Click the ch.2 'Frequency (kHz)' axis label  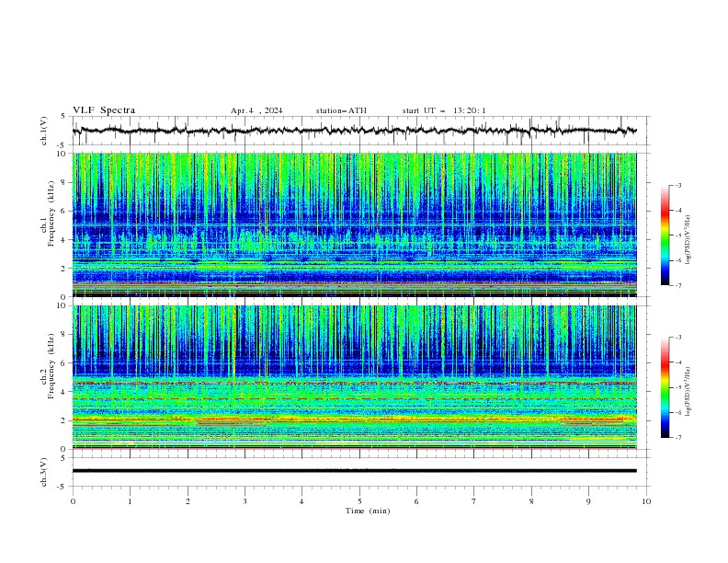(51, 366)
